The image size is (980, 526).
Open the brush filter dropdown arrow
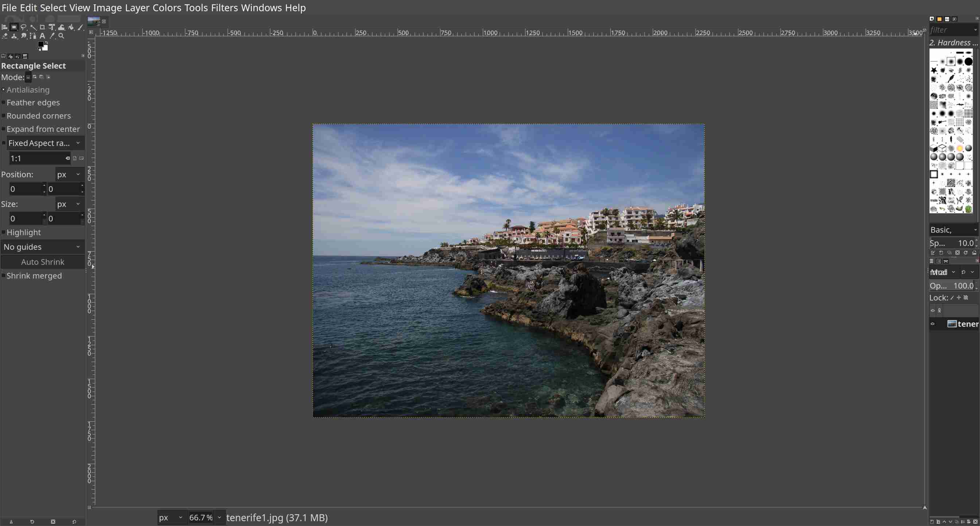(975, 30)
